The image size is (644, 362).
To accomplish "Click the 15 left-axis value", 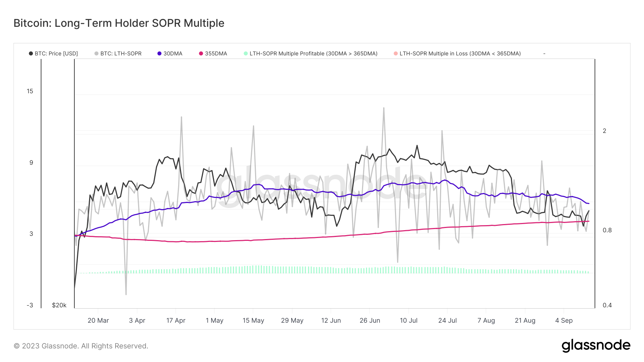I will click(30, 91).
